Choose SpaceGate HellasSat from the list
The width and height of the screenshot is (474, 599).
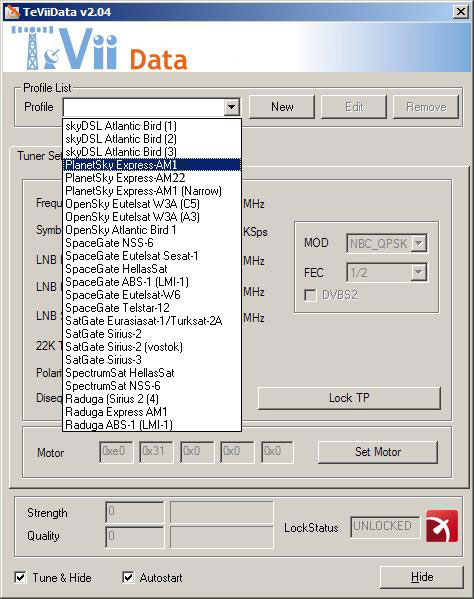(152, 269)
